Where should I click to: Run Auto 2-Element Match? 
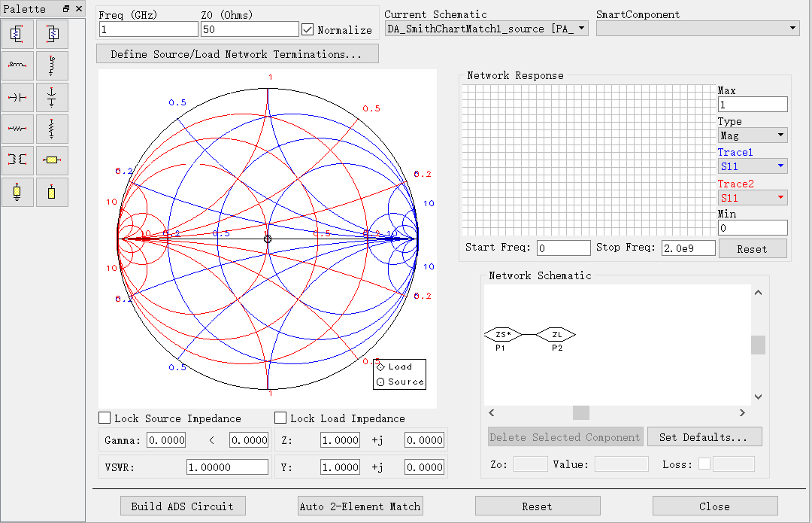tap(360, 506)
